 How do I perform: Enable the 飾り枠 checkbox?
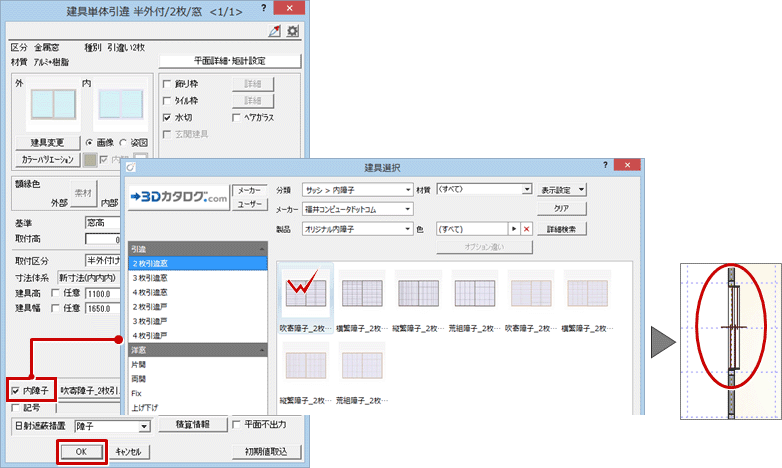pyautogui.click(x=167, y=85)
